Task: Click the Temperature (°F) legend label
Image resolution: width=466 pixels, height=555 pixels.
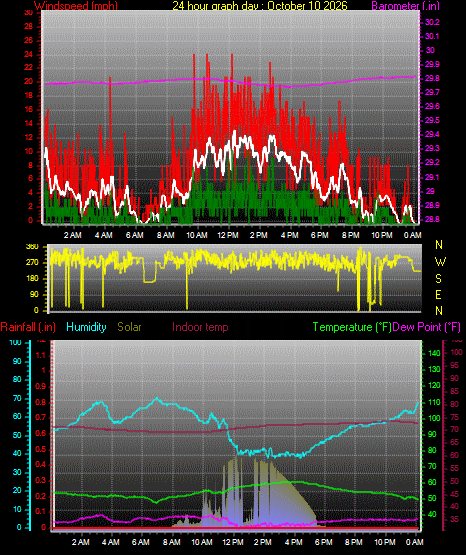Action: point(352,327)
